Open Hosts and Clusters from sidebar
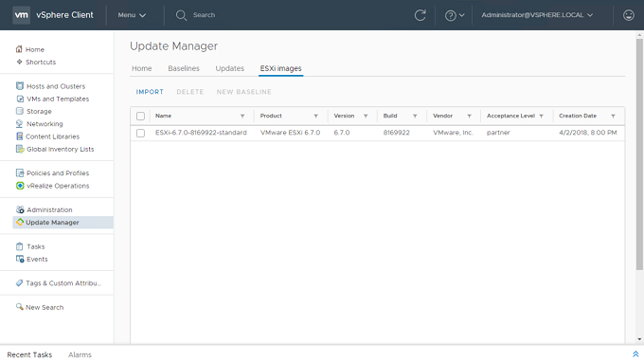This screenshot has width=644, height=362. 56,86
